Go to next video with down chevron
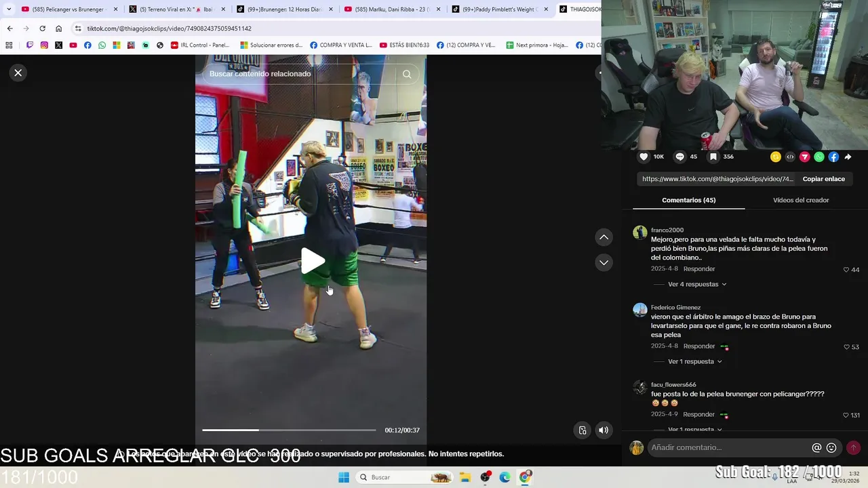 pyautogui.click(x=604, y=262)
